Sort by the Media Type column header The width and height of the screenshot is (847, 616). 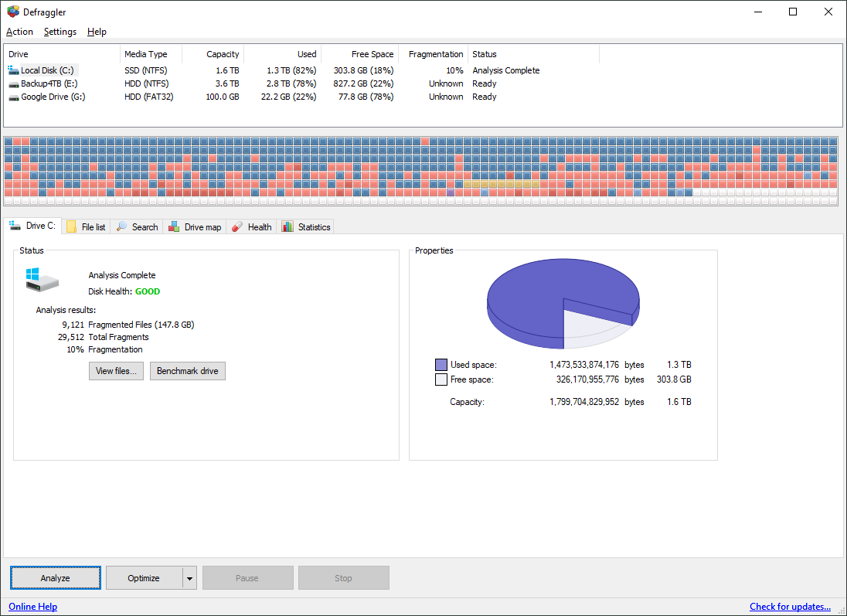click(x=151, y=54)
